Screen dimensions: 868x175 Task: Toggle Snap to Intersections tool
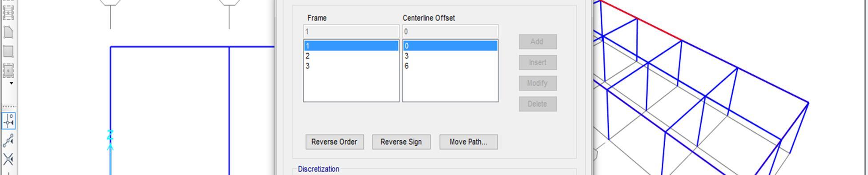tap(8, 159)
